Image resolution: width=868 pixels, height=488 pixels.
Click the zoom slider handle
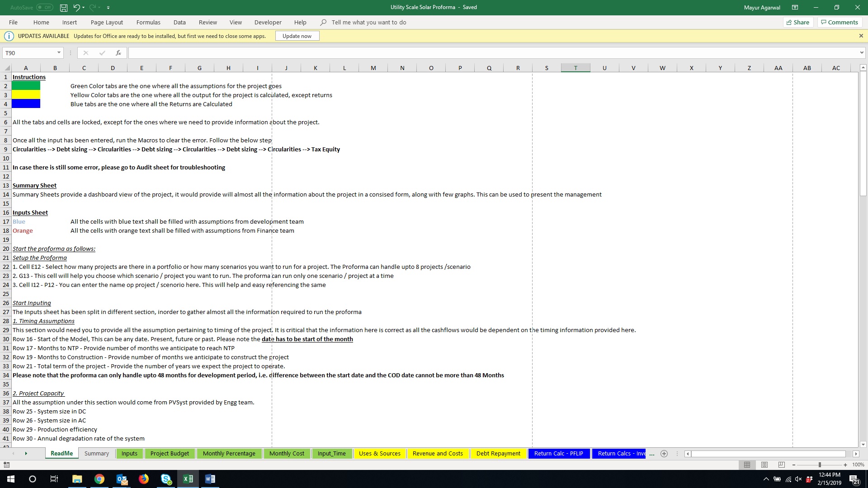coord(820,465)
